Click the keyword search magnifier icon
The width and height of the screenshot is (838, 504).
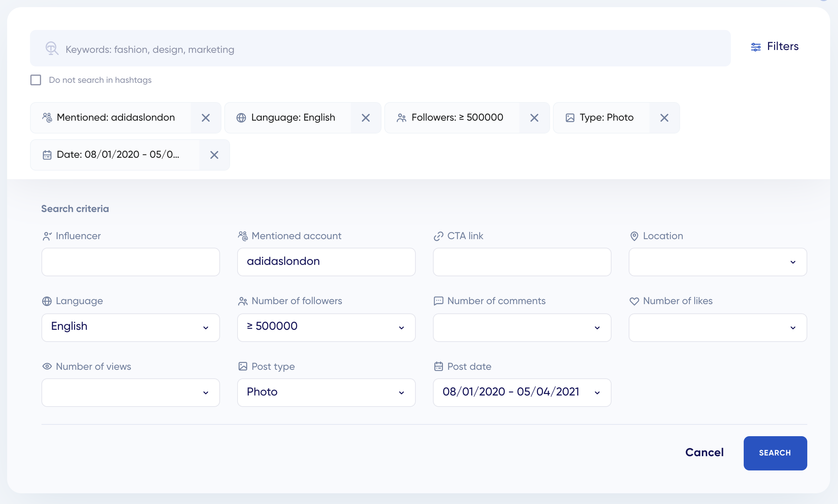pyautogui.click(x=52, y=49)
